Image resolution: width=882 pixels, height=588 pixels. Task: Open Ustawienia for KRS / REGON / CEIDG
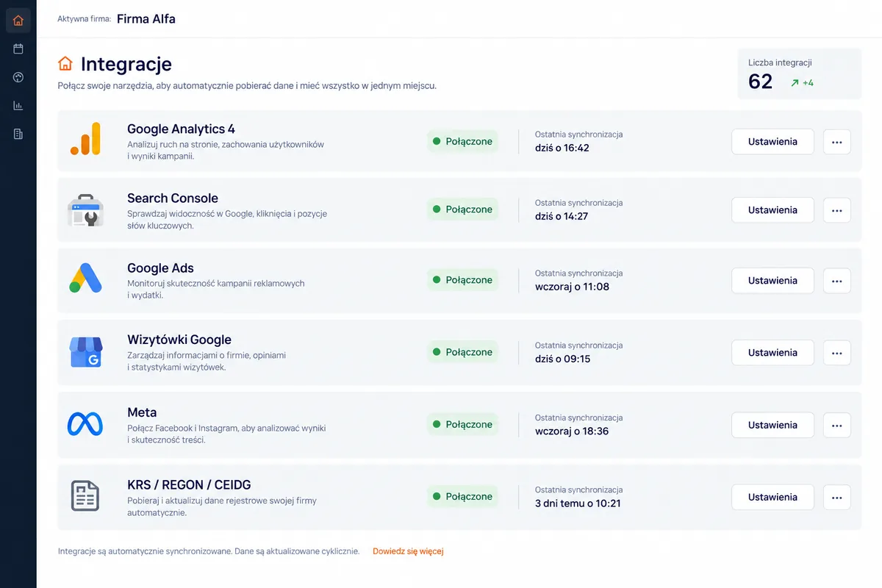tap(772, 497)
